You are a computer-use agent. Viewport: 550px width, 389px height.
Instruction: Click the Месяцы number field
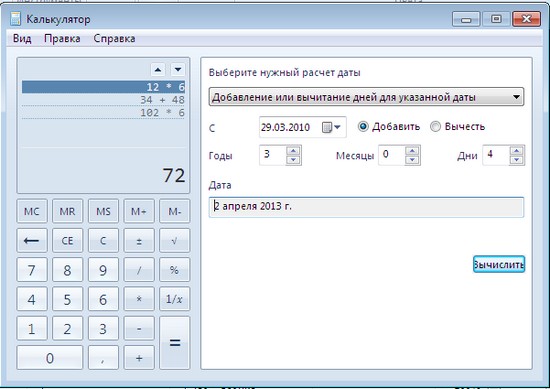[x=392, y=155]
